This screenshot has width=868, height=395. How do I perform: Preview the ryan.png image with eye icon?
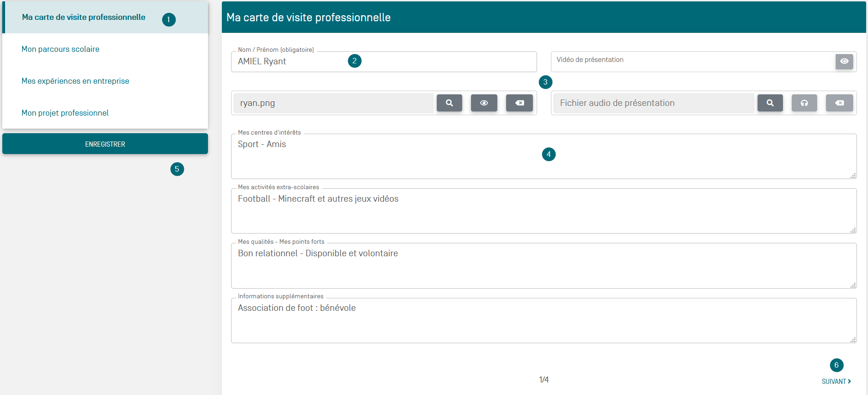pos(484,103)
